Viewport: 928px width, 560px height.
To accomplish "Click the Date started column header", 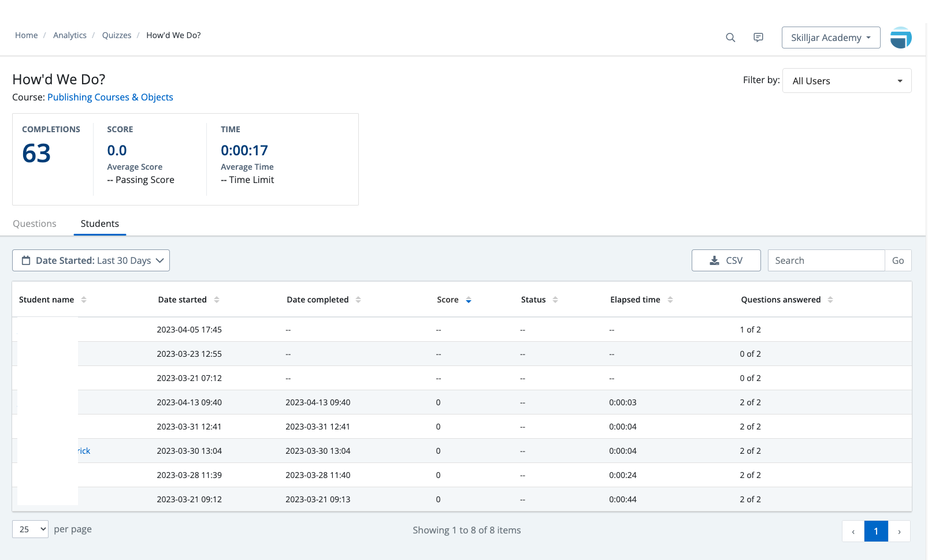I will 183,300.
